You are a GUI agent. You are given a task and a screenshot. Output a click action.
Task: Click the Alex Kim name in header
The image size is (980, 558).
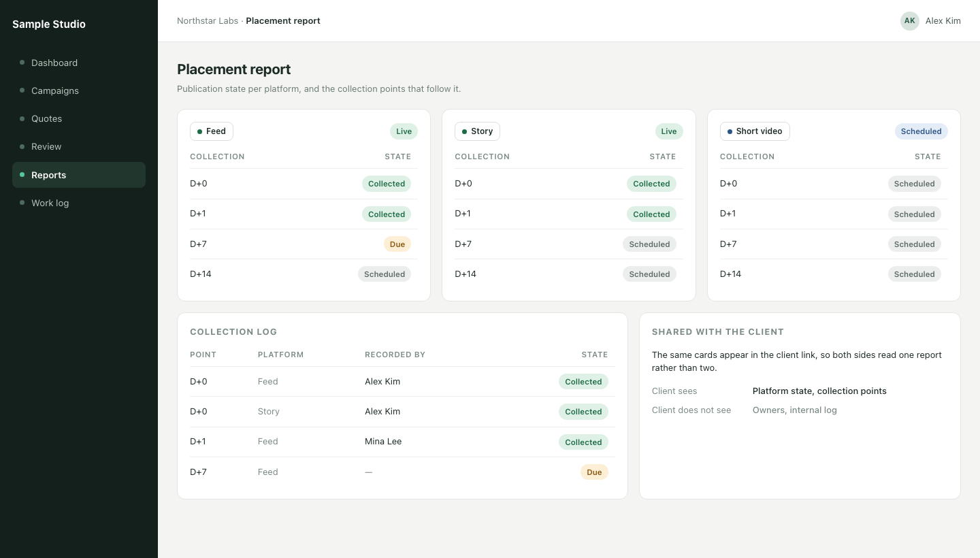pos(943,21)
